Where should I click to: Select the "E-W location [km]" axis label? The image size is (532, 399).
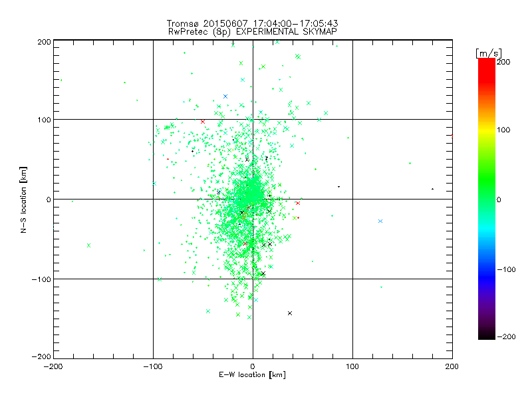click(252, 375)
